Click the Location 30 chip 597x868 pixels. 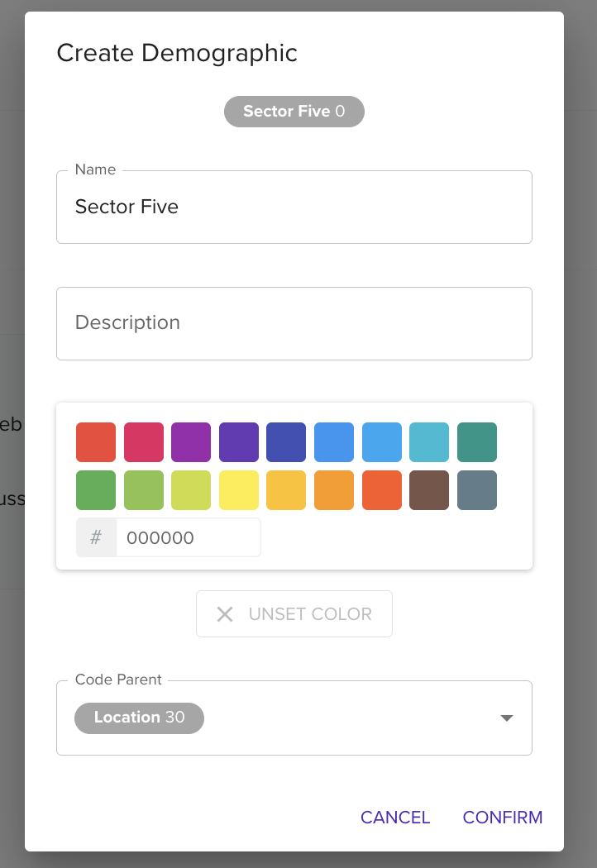click(x=139, y=718)
